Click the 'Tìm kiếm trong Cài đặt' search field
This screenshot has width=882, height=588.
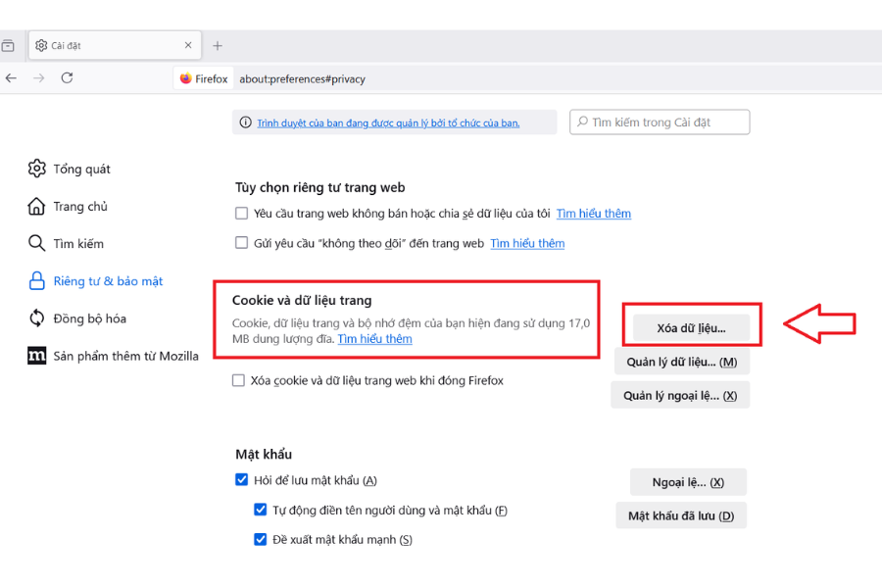coord(659,122)
